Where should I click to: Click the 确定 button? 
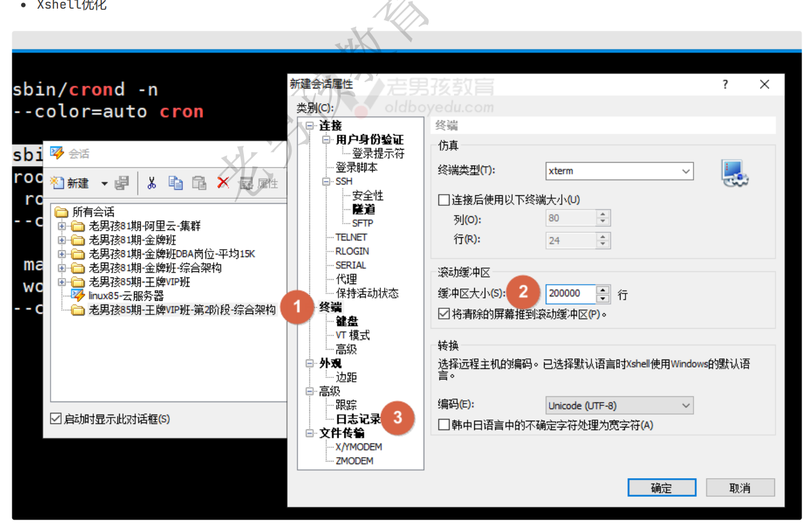661,487
